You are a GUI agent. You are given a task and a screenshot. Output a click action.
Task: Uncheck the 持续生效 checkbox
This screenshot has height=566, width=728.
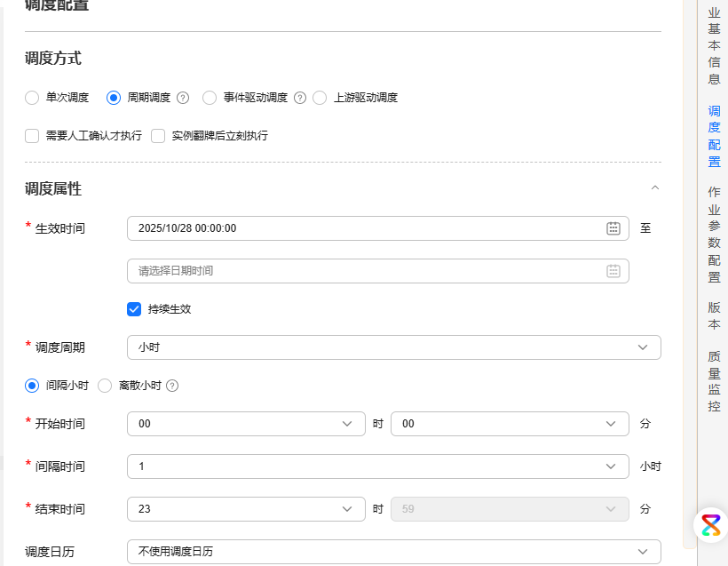click(134, 309)
